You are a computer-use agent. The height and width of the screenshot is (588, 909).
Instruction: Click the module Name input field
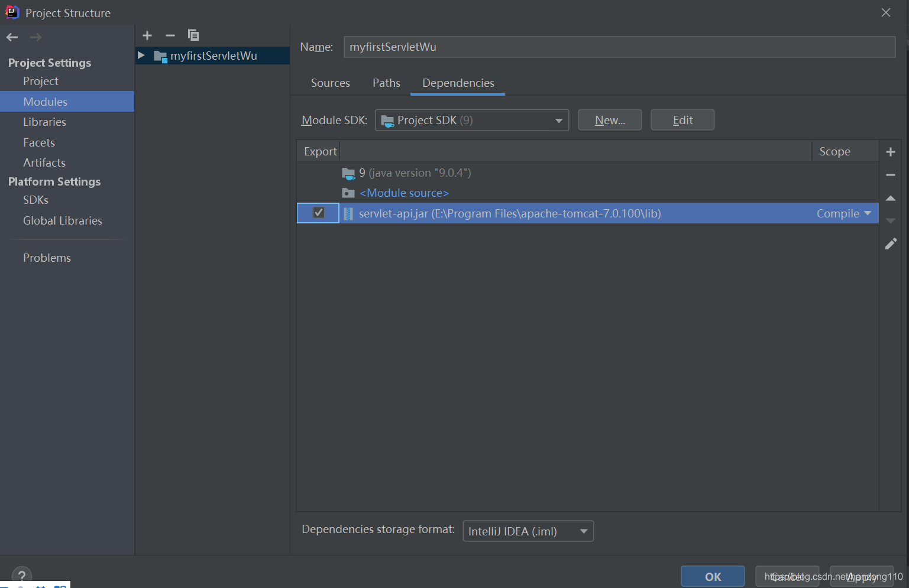click(x=619, y=47)
